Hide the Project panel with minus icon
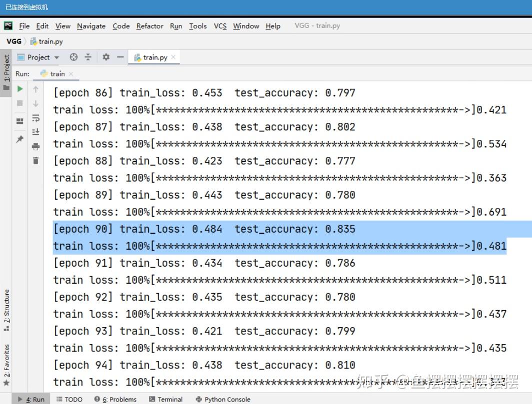 120,57
